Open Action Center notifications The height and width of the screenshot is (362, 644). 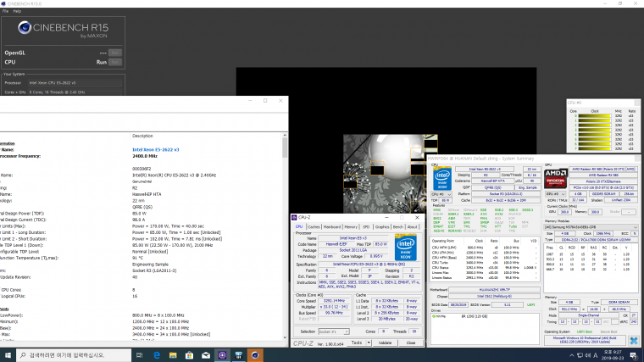634,355
